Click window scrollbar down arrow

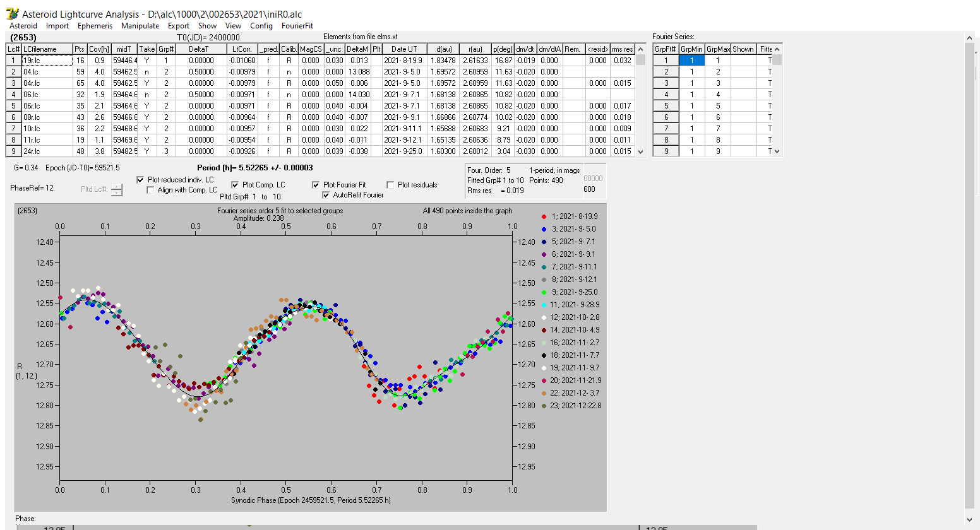(x=970, y=519)
